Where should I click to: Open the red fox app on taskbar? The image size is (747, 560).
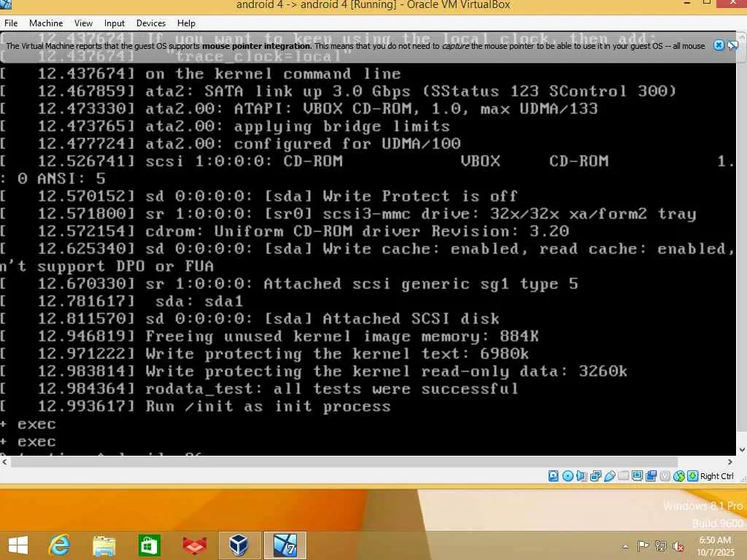pos(194,545)
